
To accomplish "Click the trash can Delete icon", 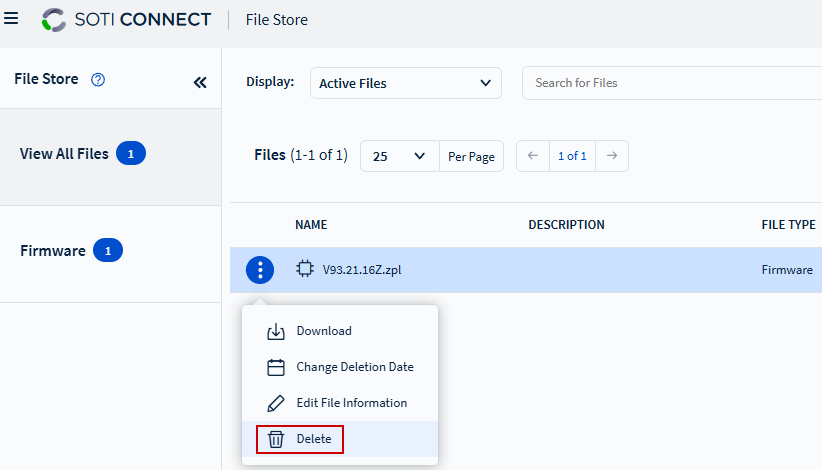I will [x=276, y=439].
